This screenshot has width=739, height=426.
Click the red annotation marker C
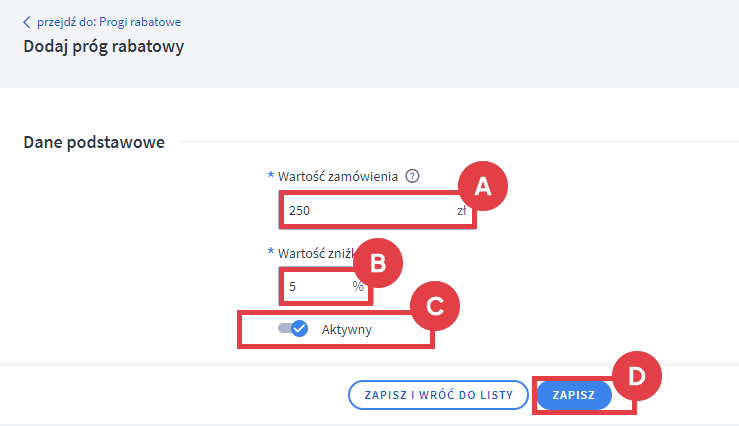point(434,307)
